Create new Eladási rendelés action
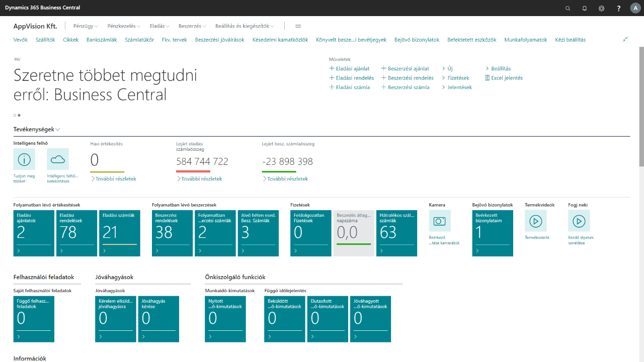Image resolution: width=644 pixels, height=362 pixels. 351,78
